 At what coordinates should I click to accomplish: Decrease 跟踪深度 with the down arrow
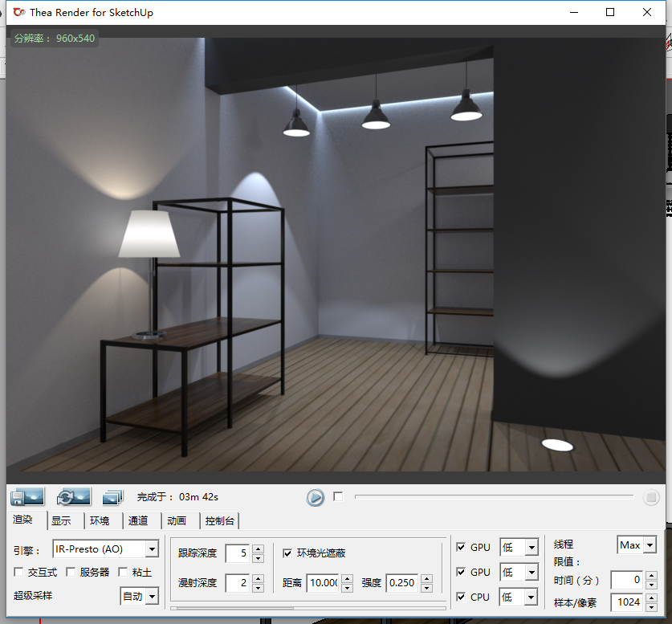[258, 558]
